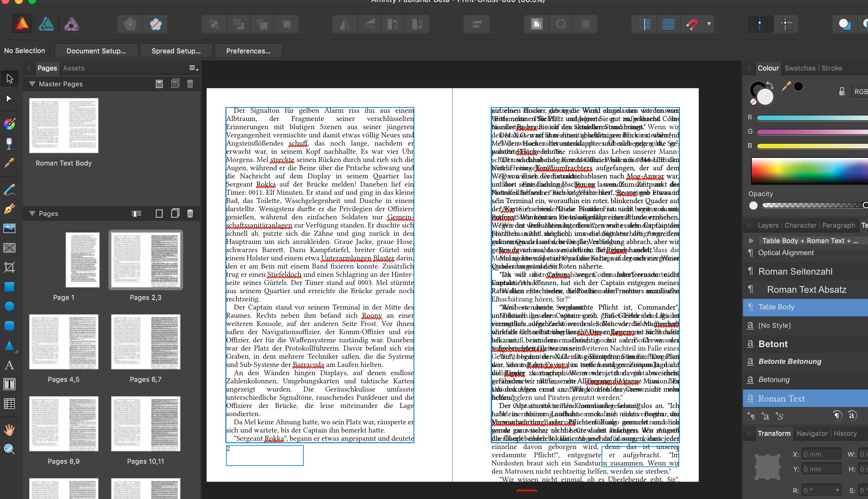Click the green G colour slider
The height and width of the screenshot is (499, 868).
click(812, 132)
